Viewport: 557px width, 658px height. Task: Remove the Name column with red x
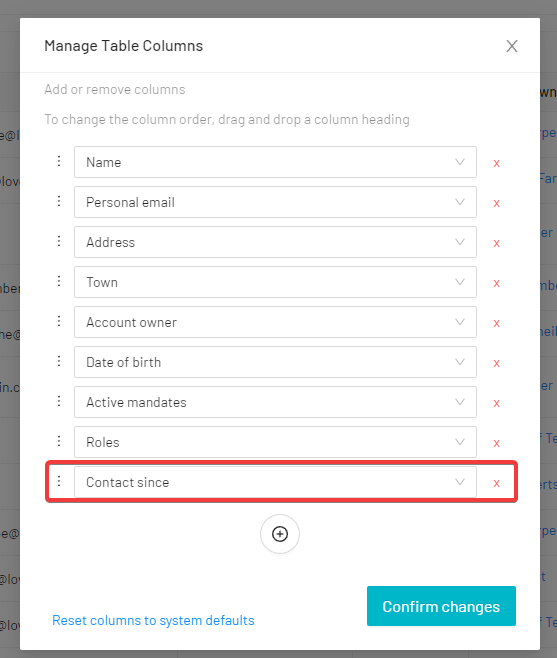(x=497, y=163)
